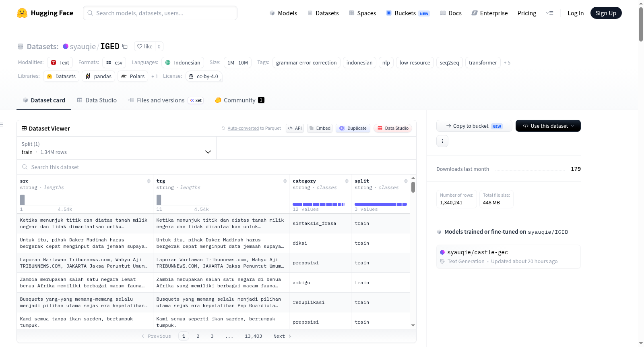This screenshot has height=347, width=644.
Task: Click the src lengths histogram bar
Action: pos(23,199)
